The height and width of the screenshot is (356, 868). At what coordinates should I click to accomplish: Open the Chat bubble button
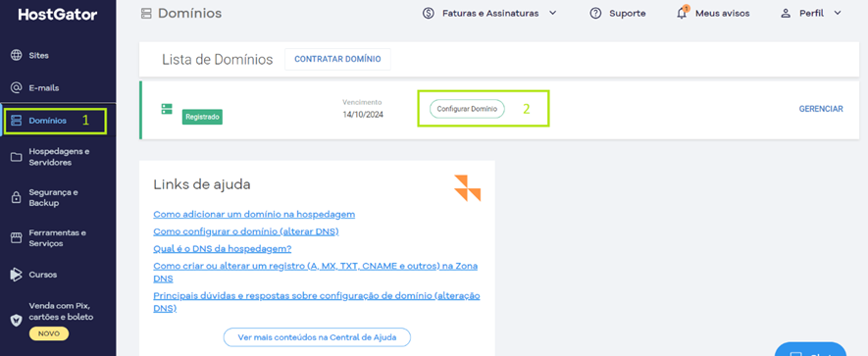click(810, 350)
